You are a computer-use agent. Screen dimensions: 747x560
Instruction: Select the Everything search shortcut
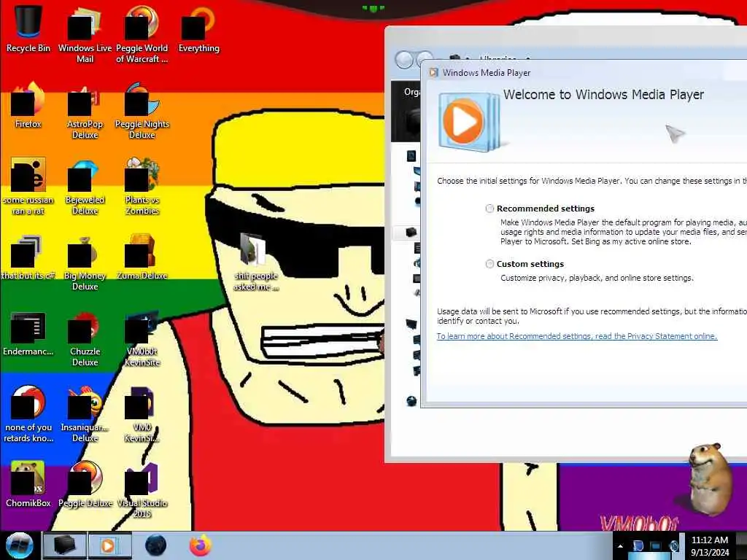pos(198,28)
